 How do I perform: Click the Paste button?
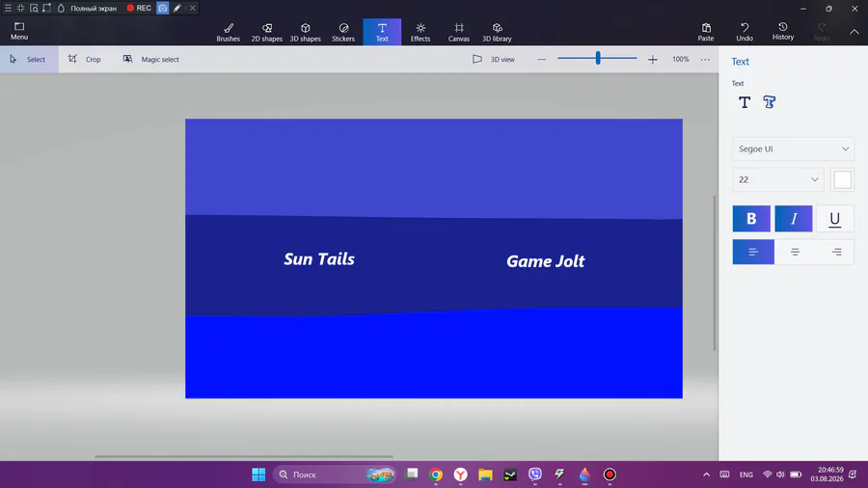tap(706, 32)
